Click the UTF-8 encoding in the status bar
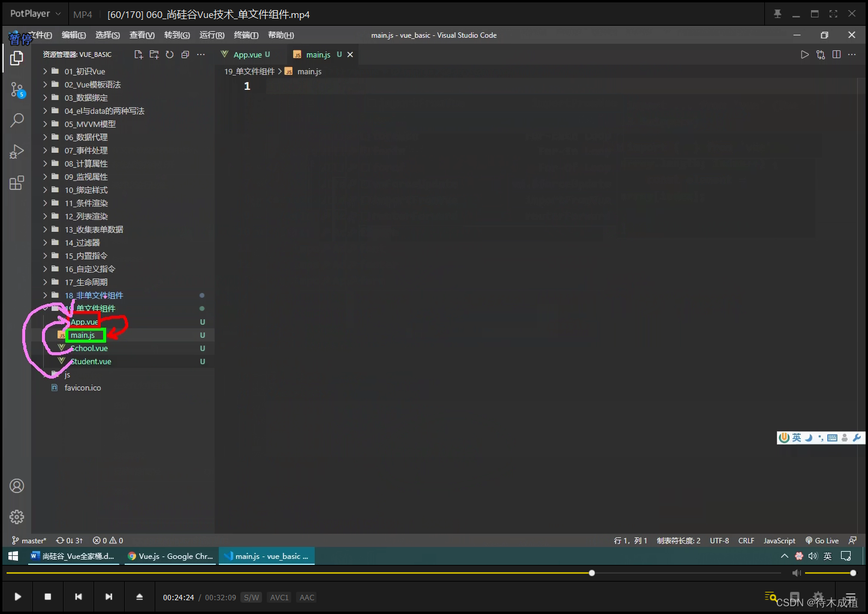 (x=719, y=540)
